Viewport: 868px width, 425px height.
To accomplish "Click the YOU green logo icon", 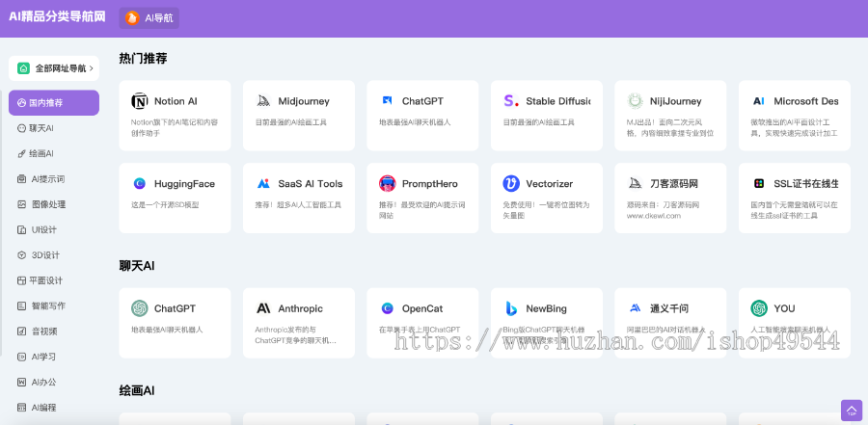I will pos(759,308).
